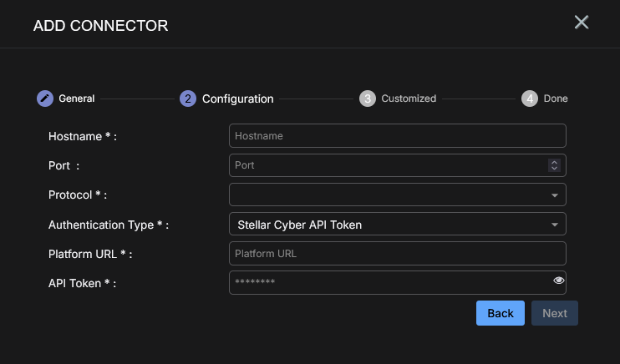The height and width of the screenshot is (364, 620).
Task: Click the step 4 Done circle
Action: click(x=530, y=99)
